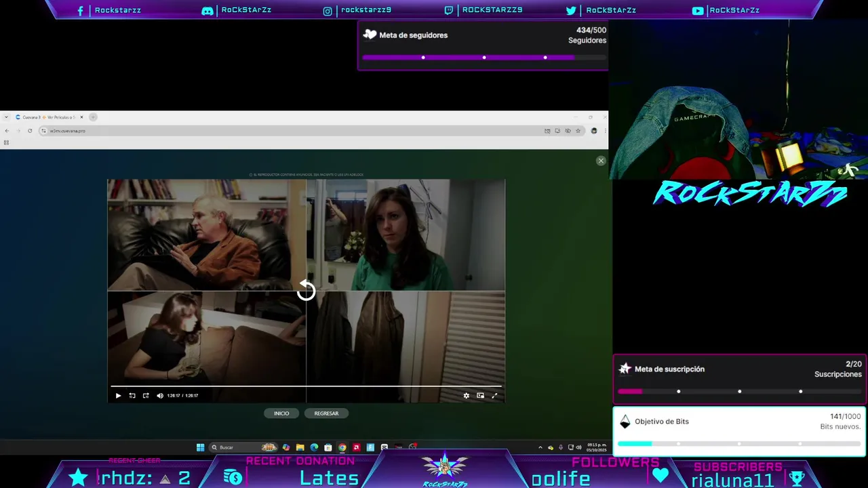The width and height of the screenshot is (868, 488).
Task: Show hidden system tray icons
Action: click(x=540, y=447)
